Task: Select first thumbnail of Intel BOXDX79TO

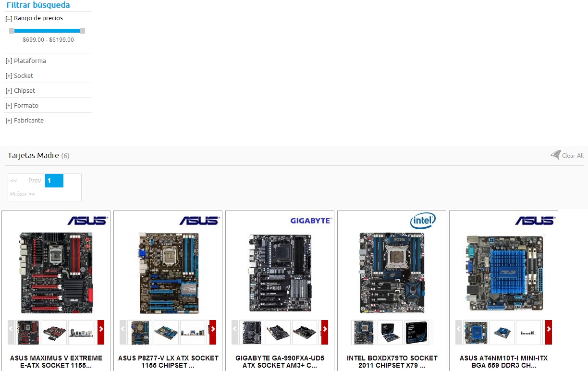Action: [x=364, y=333]
